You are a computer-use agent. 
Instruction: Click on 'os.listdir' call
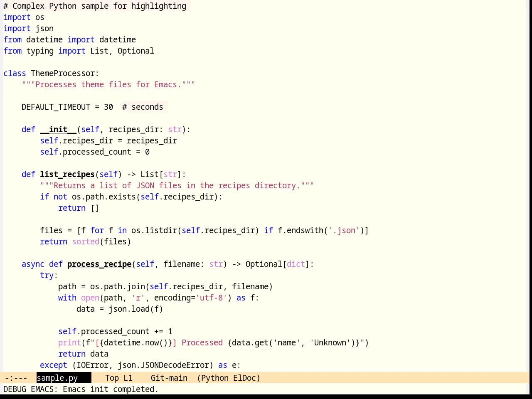click(154, 230)
